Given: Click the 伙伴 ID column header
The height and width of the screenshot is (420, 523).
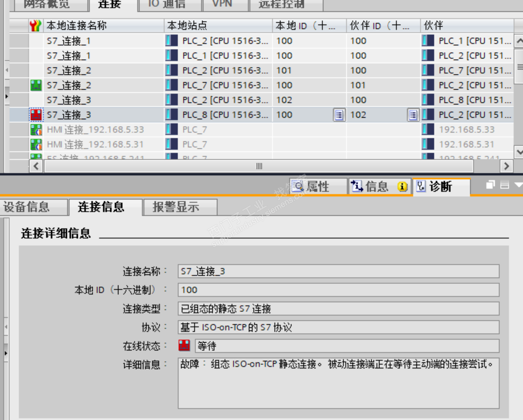Looking at the screenshot, I should (383, 26).
